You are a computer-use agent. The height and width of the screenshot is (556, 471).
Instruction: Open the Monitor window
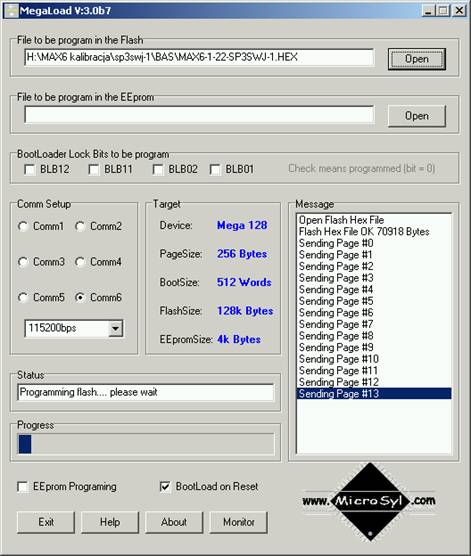[238, 522]
